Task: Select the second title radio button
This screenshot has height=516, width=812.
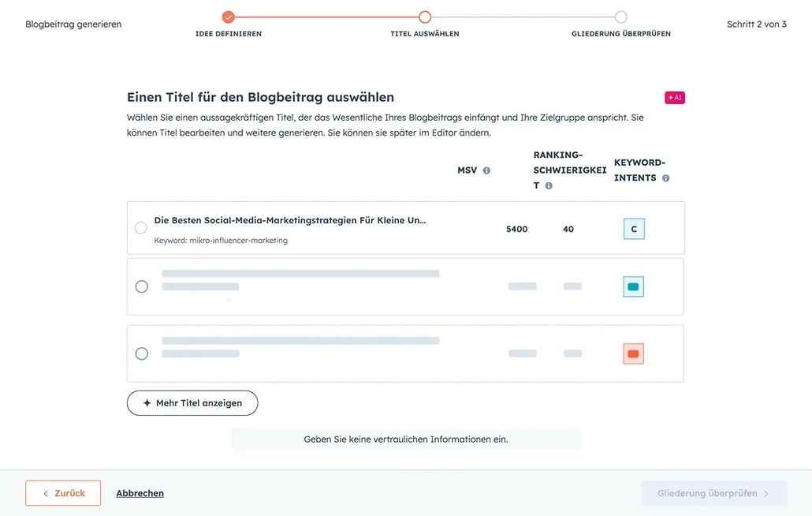Action: click(x=142, y=286)
